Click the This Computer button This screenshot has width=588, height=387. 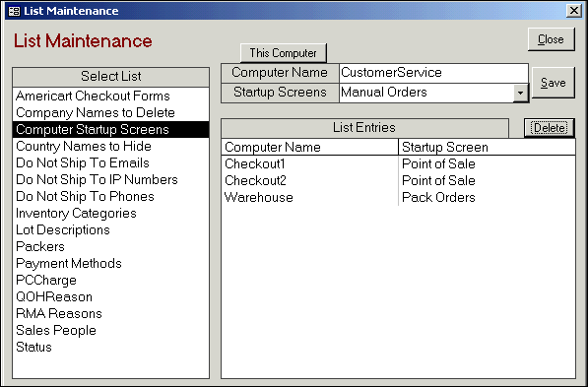pyautogui.click(x=283, y=53)
